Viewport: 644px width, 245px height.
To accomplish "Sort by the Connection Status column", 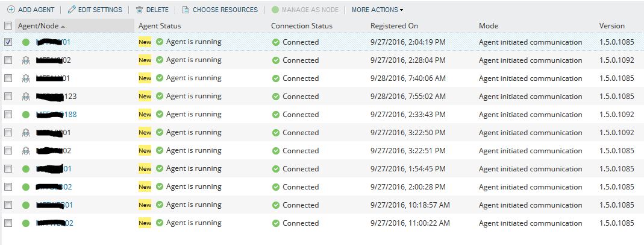I will click(x=301, y=25).
